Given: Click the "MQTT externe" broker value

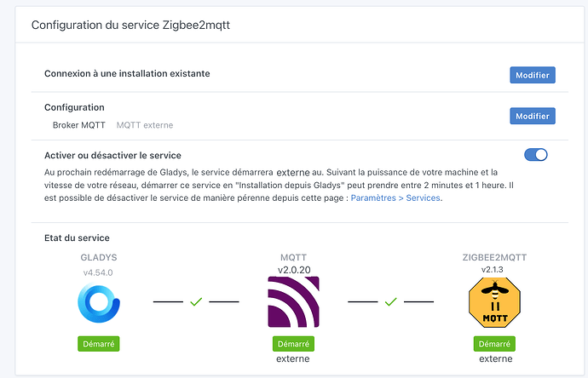Looking at the screenshot, I should click(x=144, y=125).
